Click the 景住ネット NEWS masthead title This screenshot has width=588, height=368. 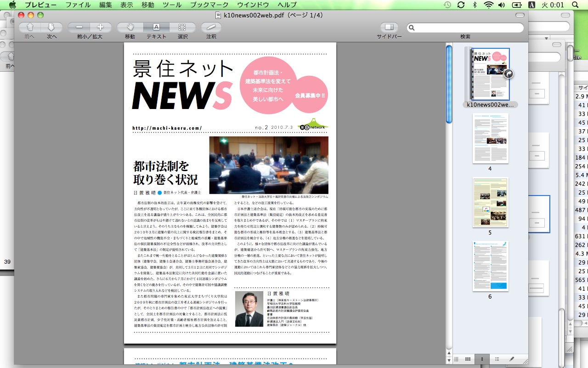point(183,84)
